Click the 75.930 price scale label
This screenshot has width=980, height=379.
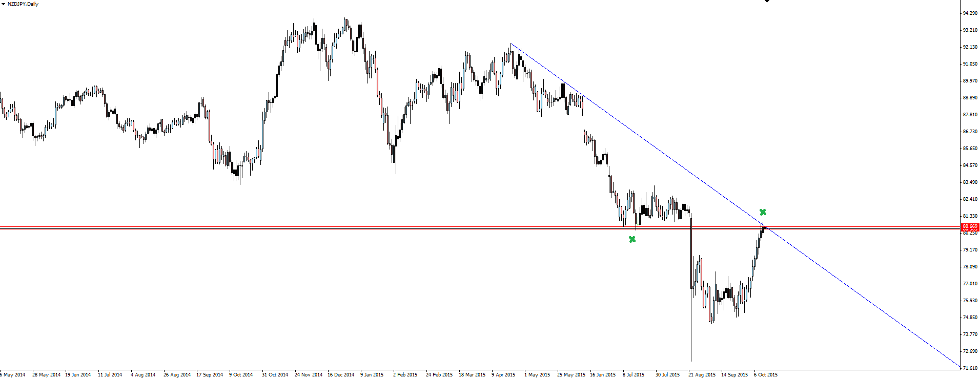tap(970, 301)
